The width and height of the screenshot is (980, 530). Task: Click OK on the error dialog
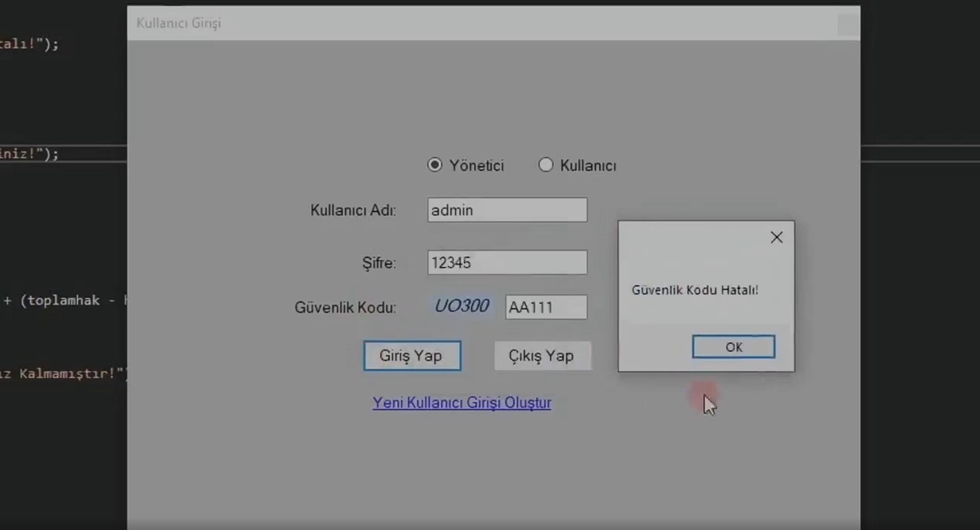pos(734,346)
